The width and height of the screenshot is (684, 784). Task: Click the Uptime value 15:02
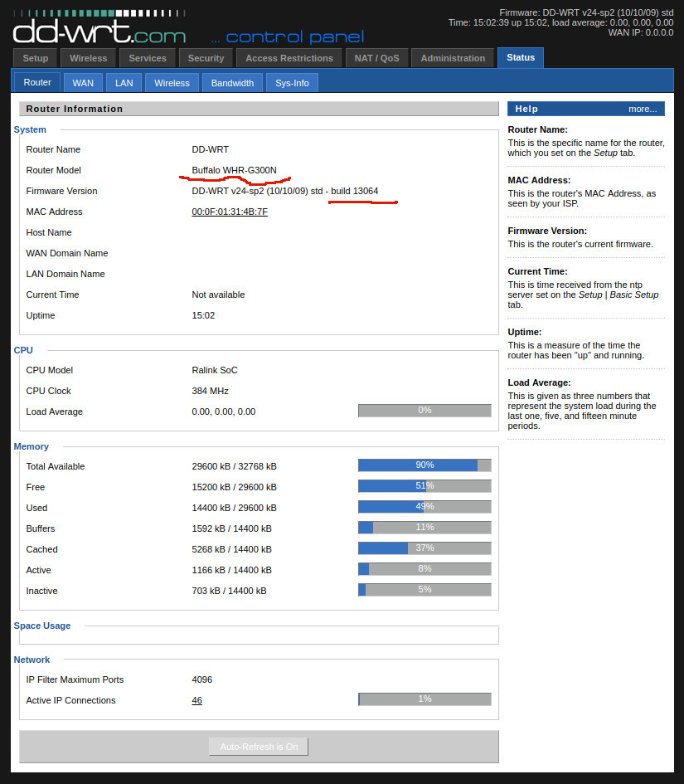pos(203,315)
